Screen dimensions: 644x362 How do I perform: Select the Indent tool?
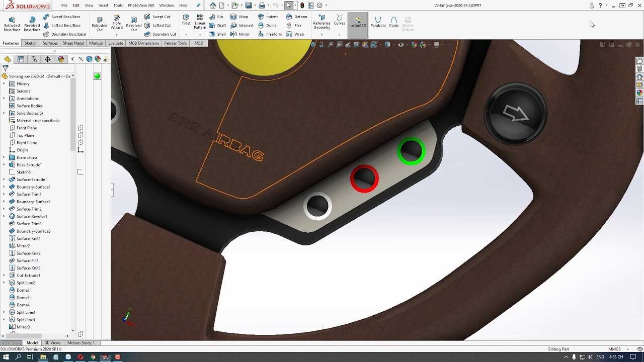268,17
